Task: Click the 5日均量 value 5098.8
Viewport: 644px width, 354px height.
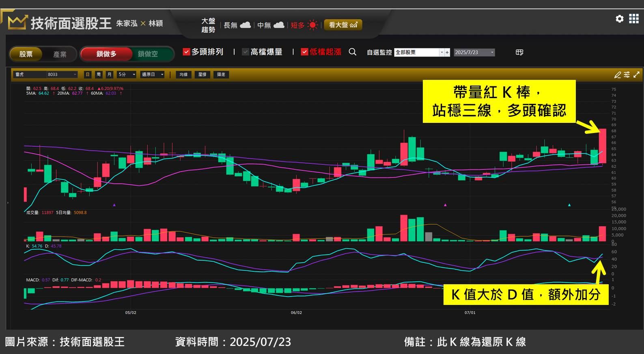Action: pyautogui.click(x=80, y=212)
